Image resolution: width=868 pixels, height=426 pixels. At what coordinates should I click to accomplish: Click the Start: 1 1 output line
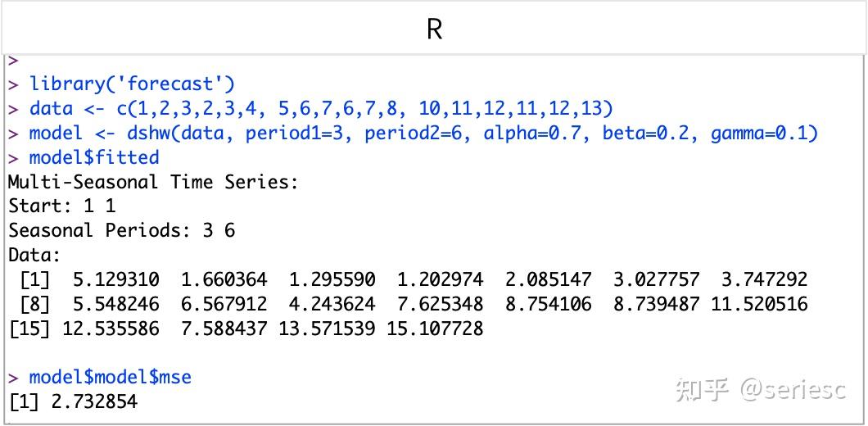point(61,206)
